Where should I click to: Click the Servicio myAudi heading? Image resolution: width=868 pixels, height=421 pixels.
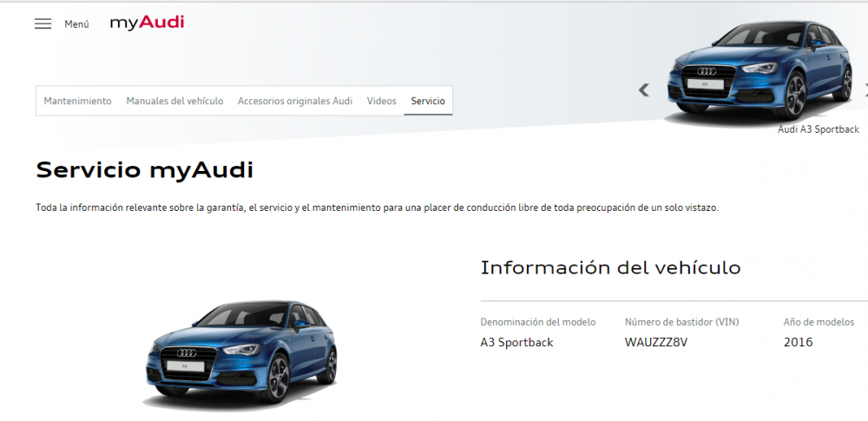[x=144, y=170]
